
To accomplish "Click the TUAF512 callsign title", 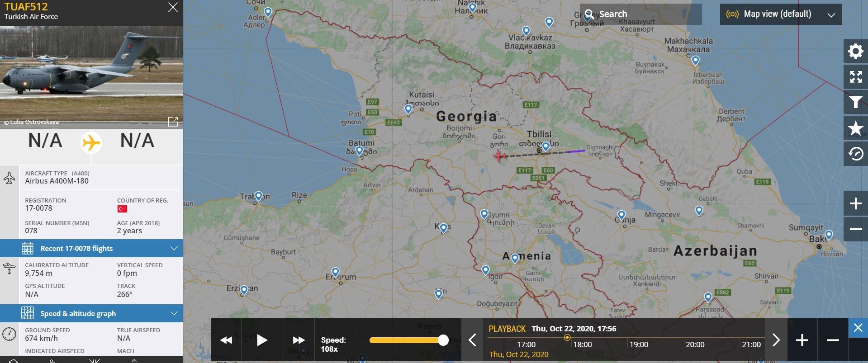I will (x=26, y=7).
